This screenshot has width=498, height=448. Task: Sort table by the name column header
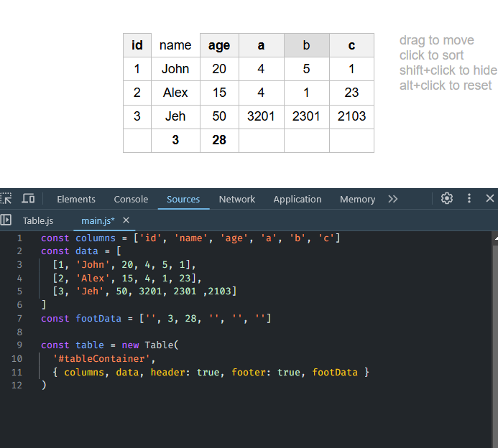tap(175, 45)
